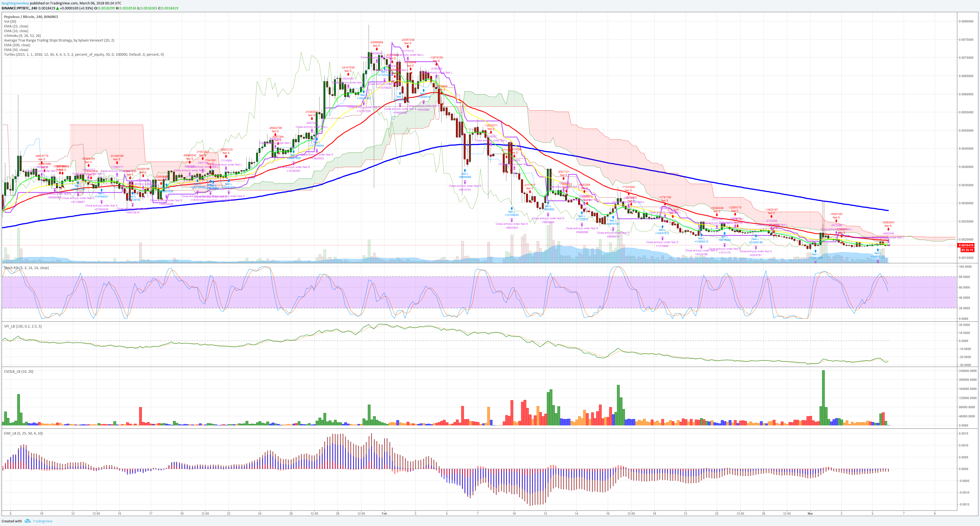The image size is (980, 526).
Task: Click the red current price tag 0.0018419
Action: click(966, 245)
